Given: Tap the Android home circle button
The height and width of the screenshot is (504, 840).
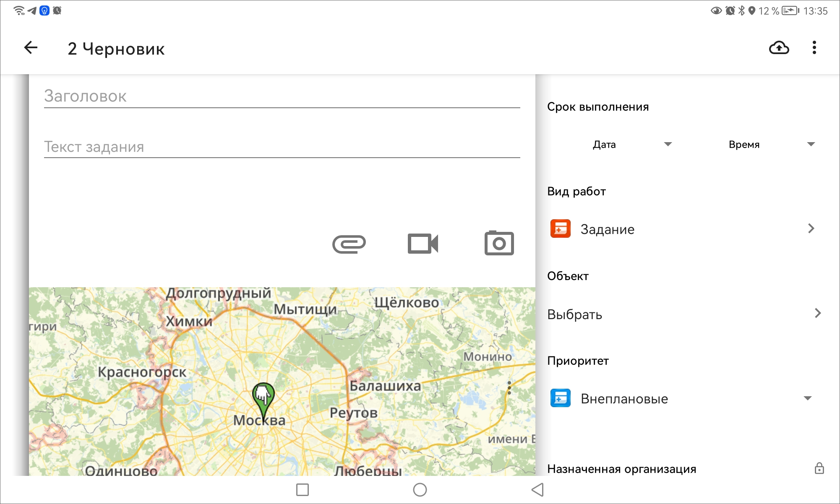Looking at the screenshot, I should point(420,489).
